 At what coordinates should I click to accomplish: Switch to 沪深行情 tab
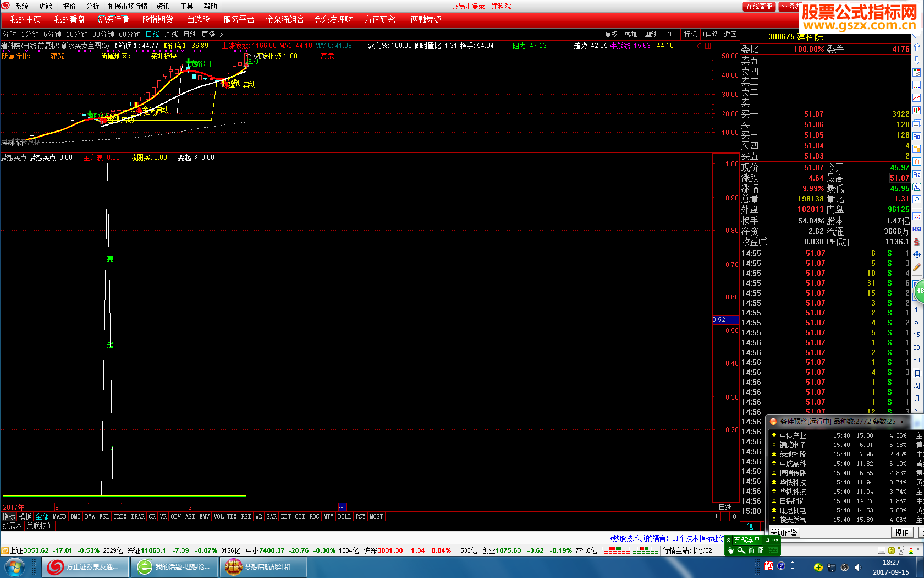pos(114,19)
